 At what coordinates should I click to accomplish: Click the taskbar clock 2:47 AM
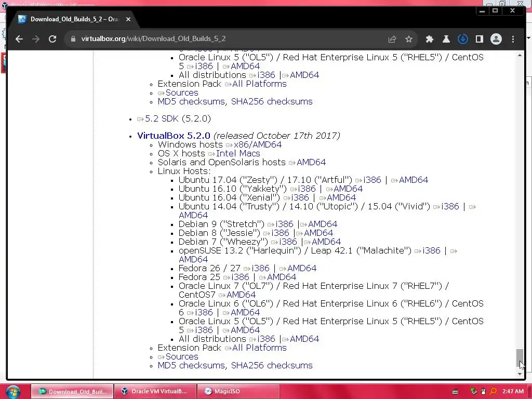pos(513,391)
